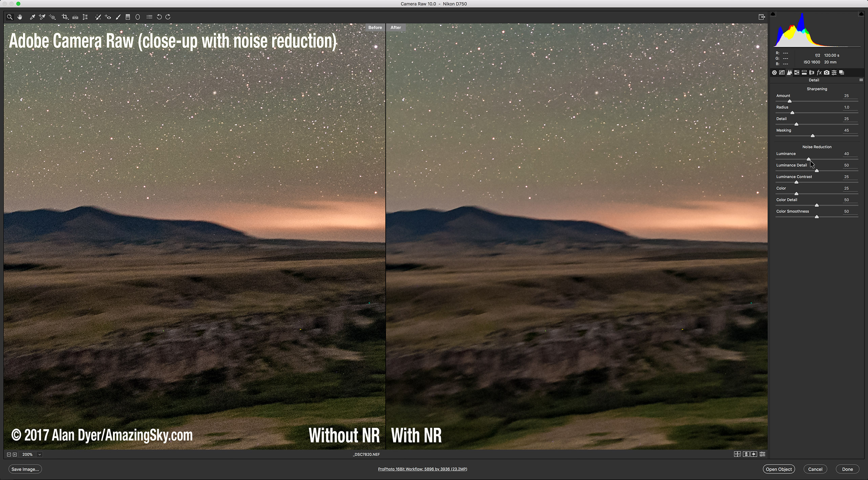868x480 pixels.
Task: Swap before and after settings
Action: pyautogui.click(x=746, y=454)
